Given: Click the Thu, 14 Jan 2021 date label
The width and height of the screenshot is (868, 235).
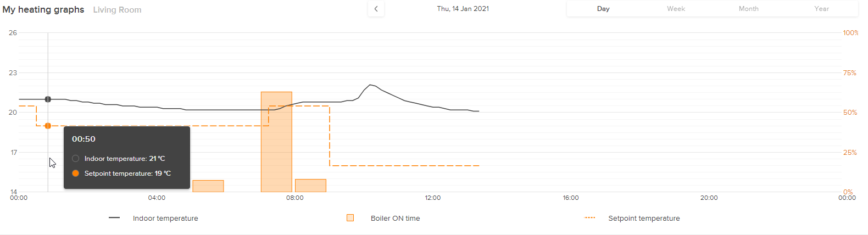Looking at the screenshot, I should click(x=463, y=9).
